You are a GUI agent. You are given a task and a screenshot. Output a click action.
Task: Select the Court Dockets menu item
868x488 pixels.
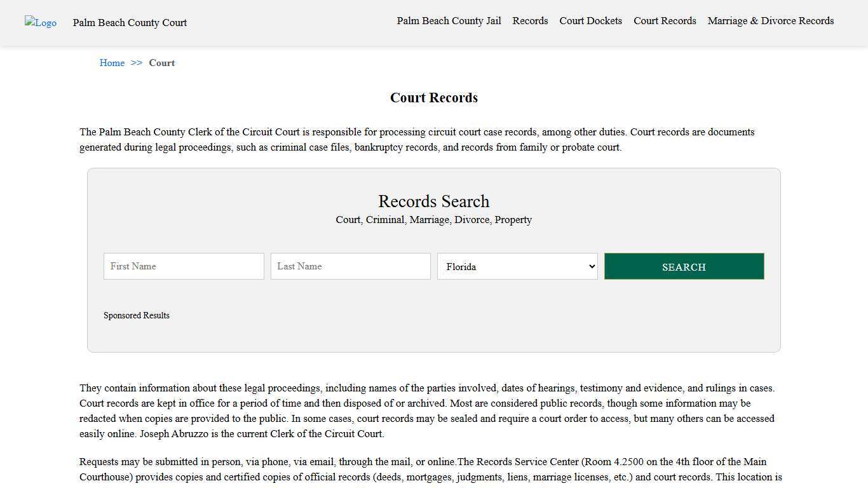[x=590, y=20]
